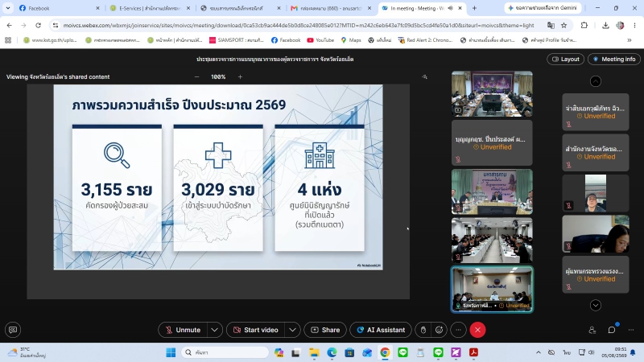Open Red Alert 2 bookmark

425,40
